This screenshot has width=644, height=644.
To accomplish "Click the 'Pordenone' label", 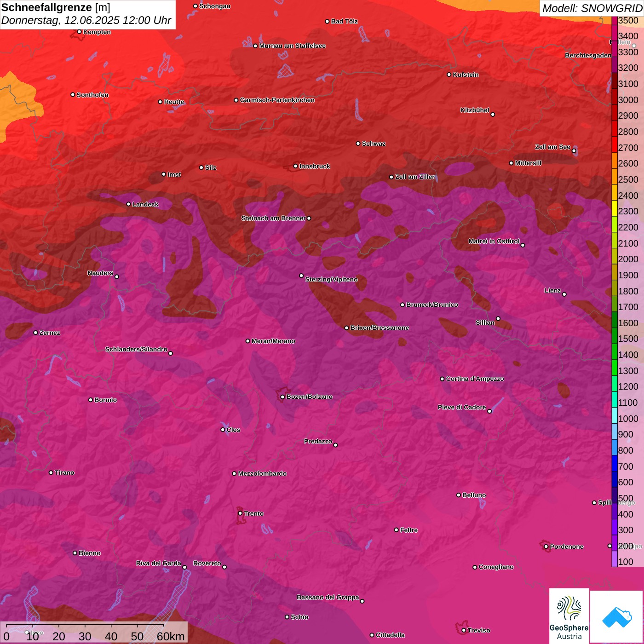I will tap(566, 546).
